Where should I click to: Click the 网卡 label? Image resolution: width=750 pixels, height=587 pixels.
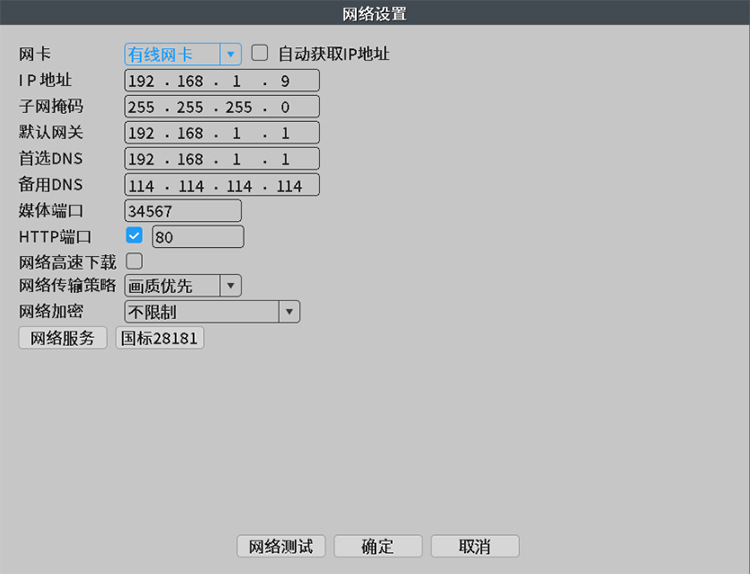coord(34,54)
